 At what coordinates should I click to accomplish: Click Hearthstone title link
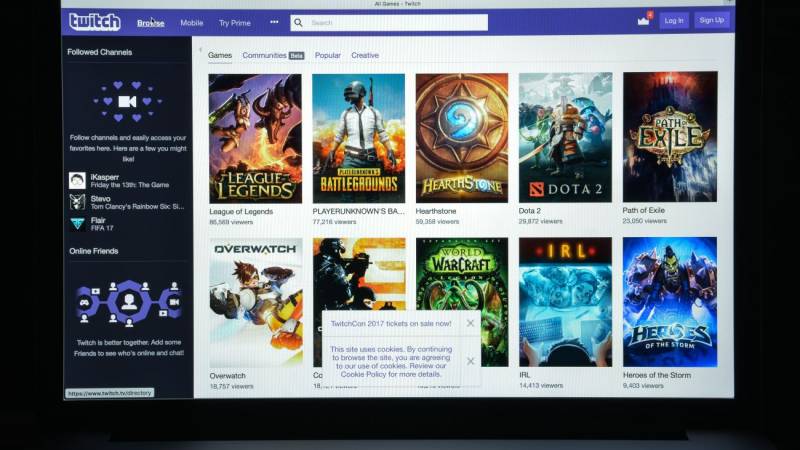(436, 211)
